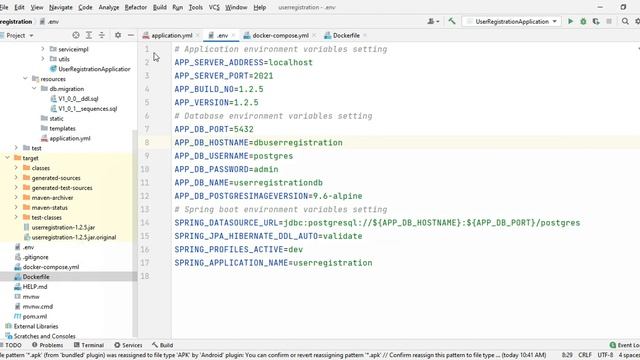640x360 pixels.
Task: Open the Terminal tool window
Action: coord(89,345)
